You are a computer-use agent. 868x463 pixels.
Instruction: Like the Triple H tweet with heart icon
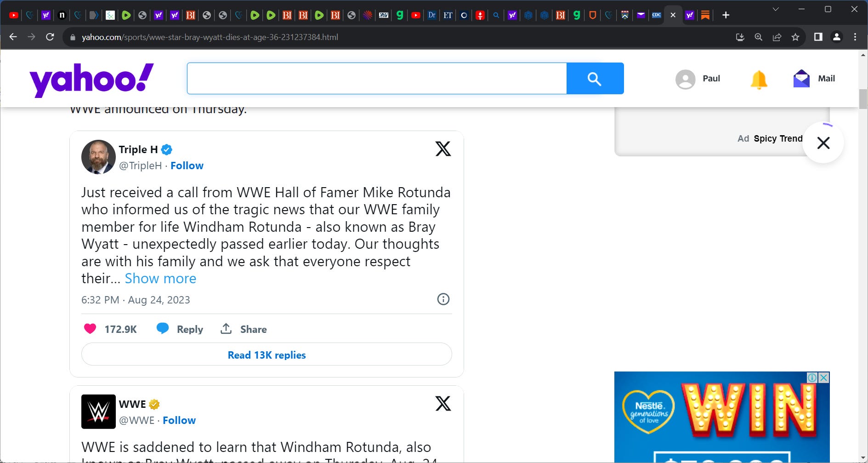click(x=90, y=329)
